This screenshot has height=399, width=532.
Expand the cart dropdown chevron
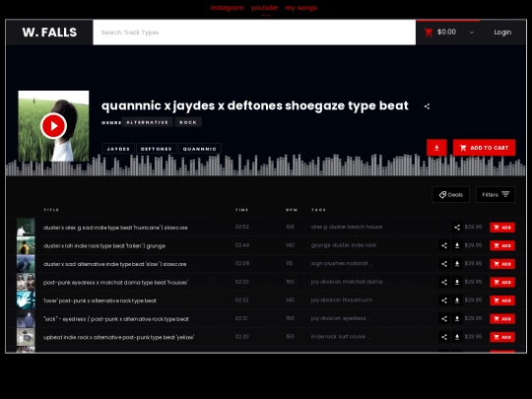472,33
